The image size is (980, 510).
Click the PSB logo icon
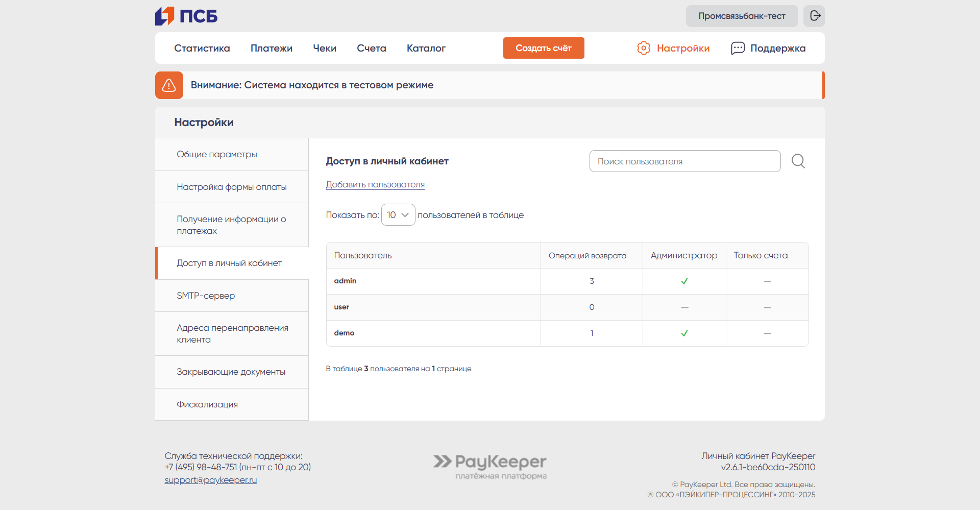point(165,16)
